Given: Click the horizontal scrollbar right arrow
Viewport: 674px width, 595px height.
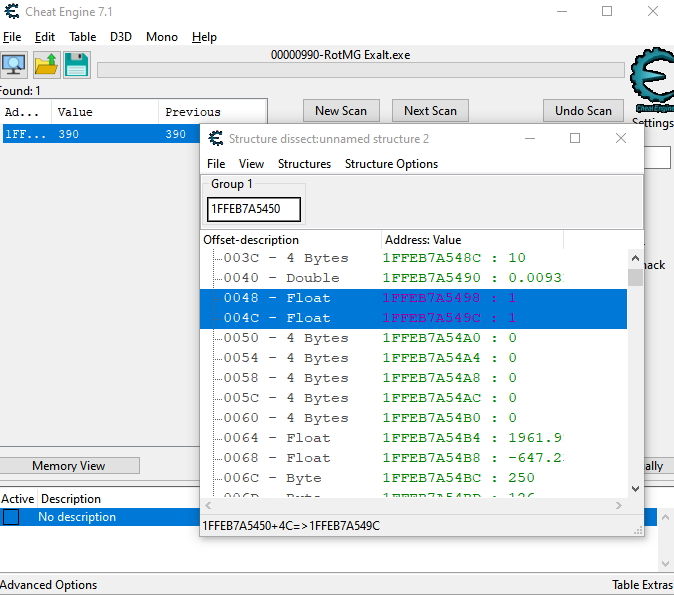Looking at the screenshot, I should (620, 506).
